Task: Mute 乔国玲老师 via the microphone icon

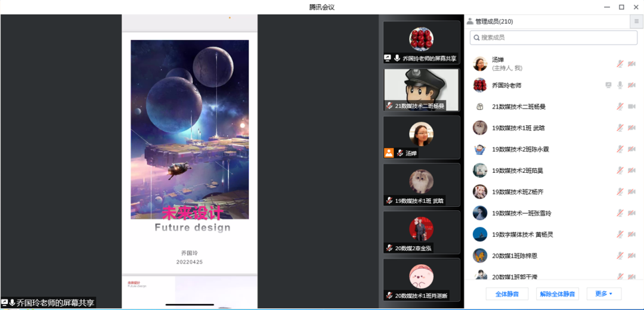Action: (x=620, y=85)
